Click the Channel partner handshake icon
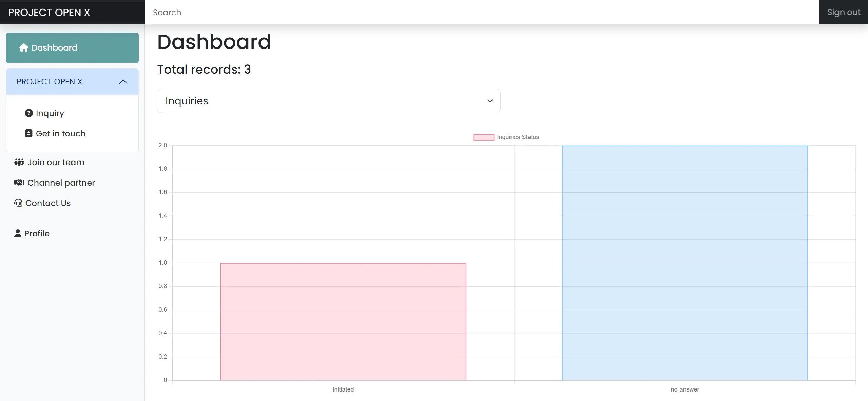868x401 pixels. point(19,183)
